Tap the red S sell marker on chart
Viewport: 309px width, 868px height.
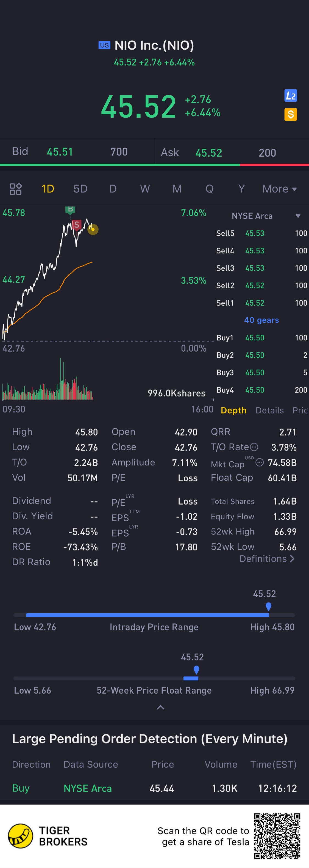(77, 225)
